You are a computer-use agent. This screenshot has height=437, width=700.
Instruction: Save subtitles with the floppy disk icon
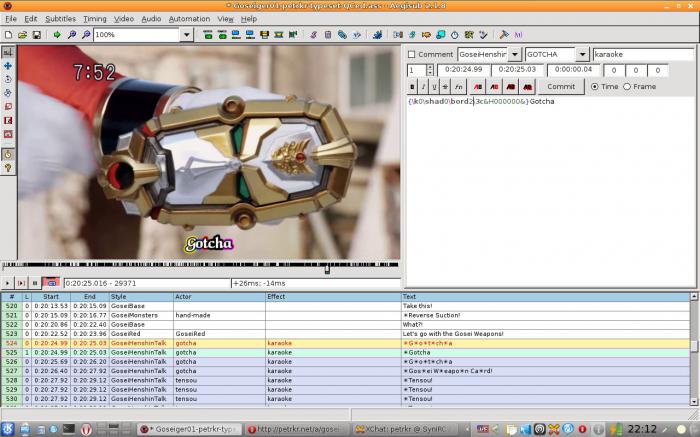tap(37, 35)
